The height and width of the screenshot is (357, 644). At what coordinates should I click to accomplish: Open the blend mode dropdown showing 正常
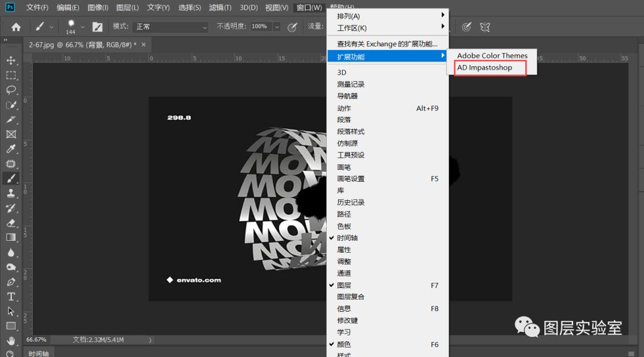pos(171,27)
